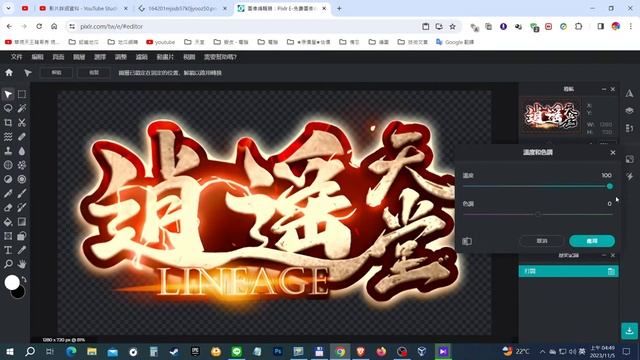
Task: Select the Blur droplet tool
Action: (x=22, y=151)
